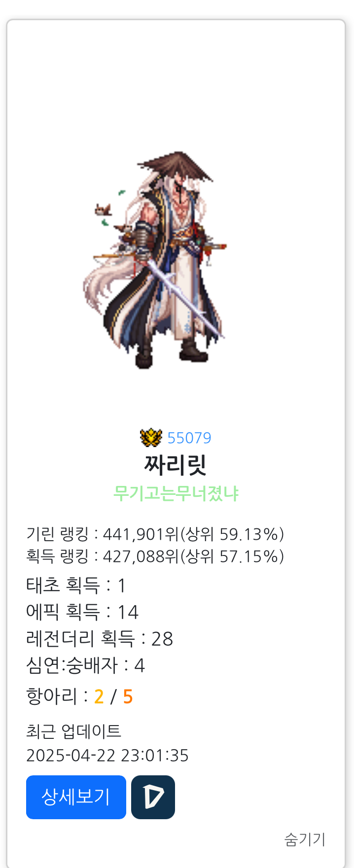354x868 pixels.
Task: Click the 기린 랭킹 line
Action: tap(155, 534)
